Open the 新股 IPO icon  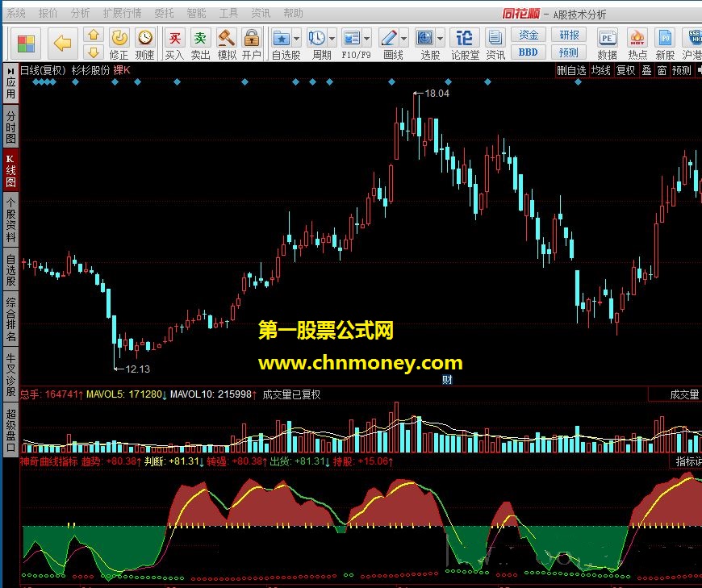(665, 38)
